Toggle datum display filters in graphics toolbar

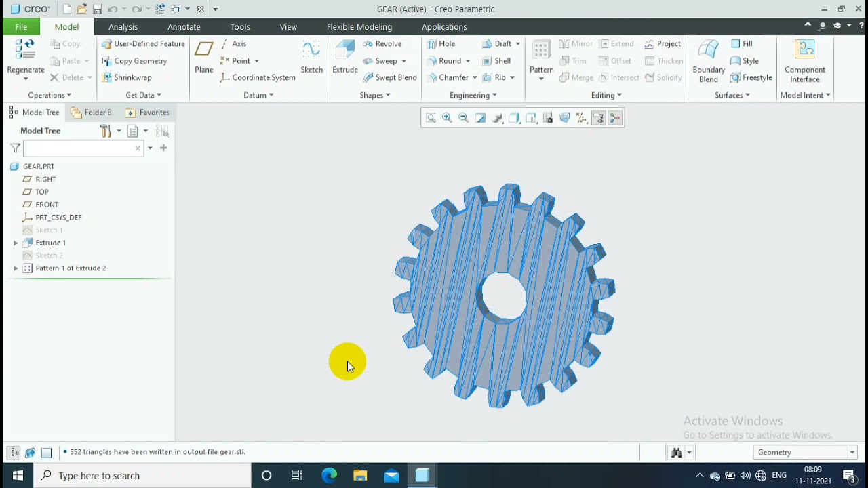coord(581,118)
